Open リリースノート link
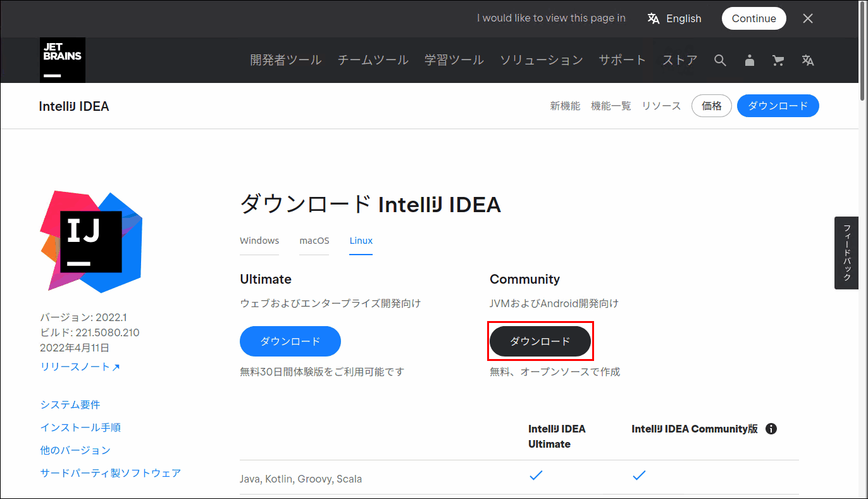The height and width of the screenshot is (499, 868). coord(80,367)
